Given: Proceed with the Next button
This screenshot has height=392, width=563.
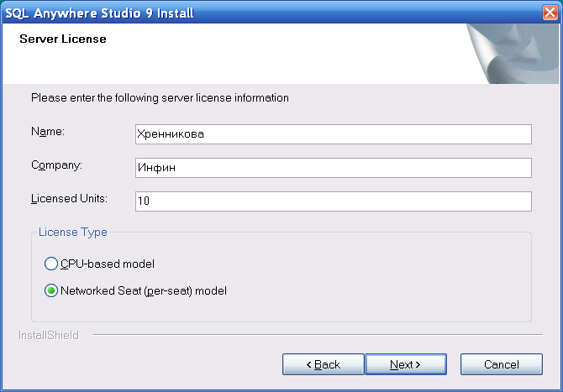Looking at the screenshot, I should [405, 364].
